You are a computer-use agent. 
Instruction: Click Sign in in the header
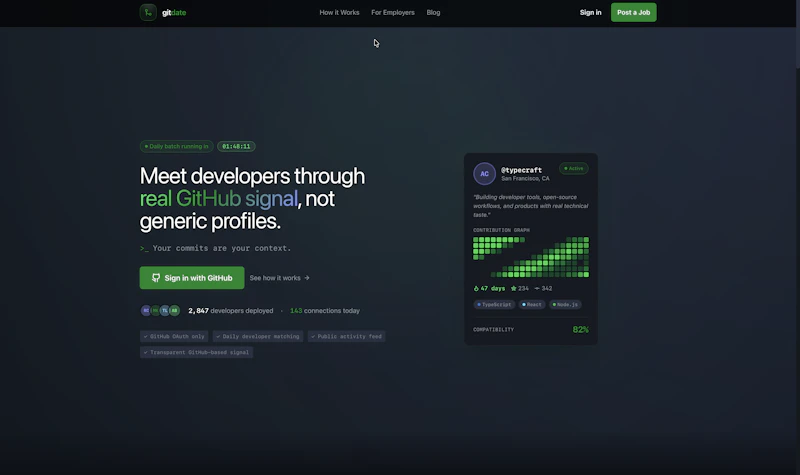pos(590,12)
